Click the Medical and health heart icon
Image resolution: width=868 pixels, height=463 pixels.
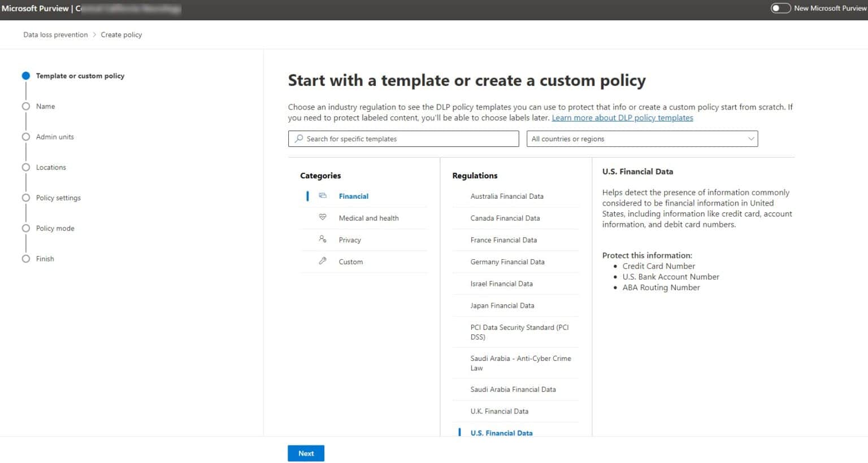[x=323, y=217]
